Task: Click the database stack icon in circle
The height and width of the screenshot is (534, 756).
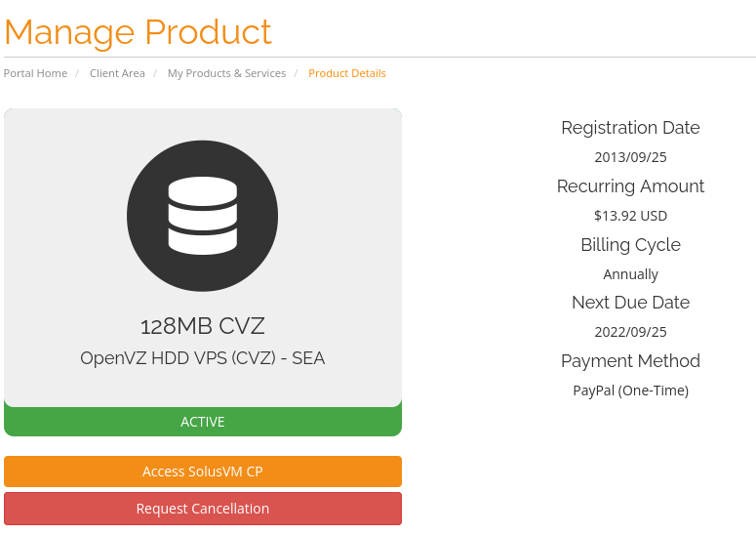Action: click(x=203, y=216)
